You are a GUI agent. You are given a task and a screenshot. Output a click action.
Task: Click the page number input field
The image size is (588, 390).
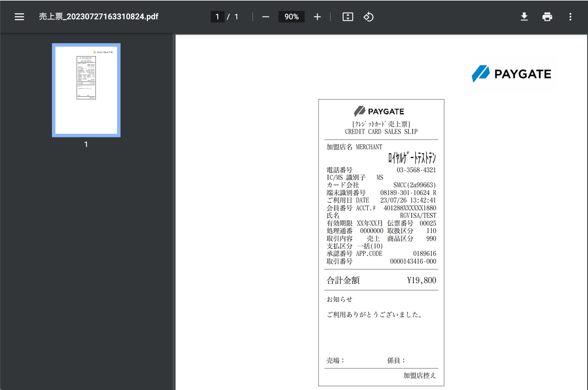point(217,17)
